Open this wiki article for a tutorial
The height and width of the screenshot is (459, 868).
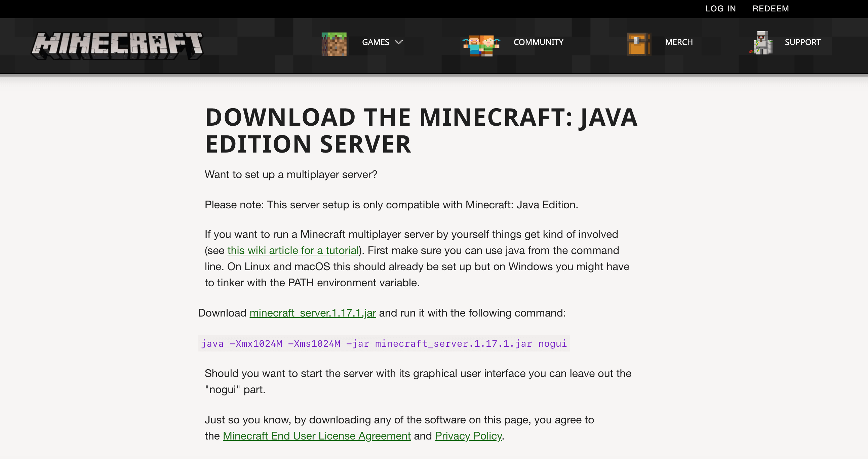point(293,250)
